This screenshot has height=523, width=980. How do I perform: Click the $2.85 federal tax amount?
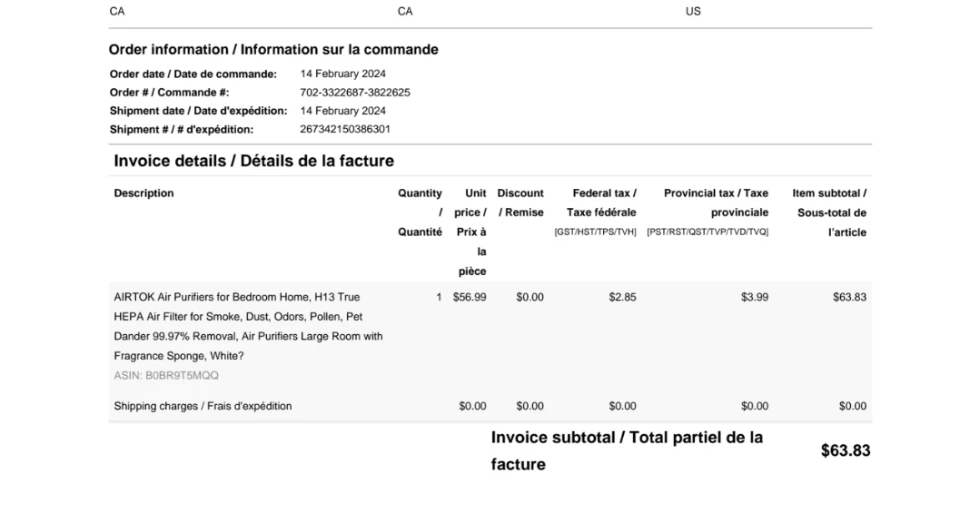(x=622, y=297)
